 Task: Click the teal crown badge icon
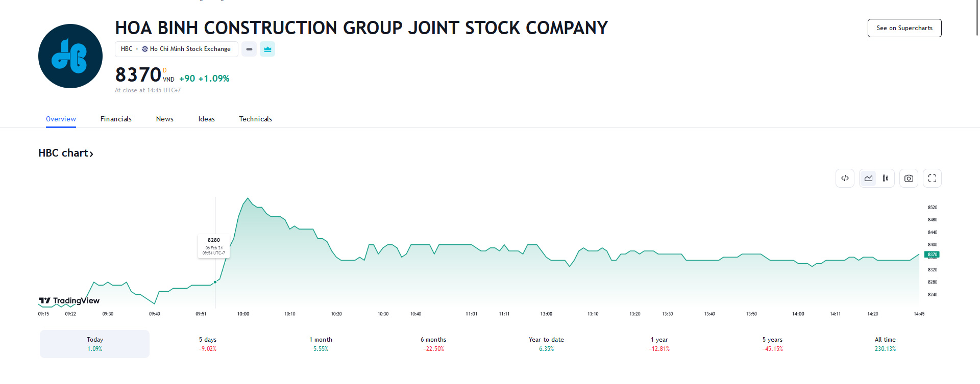coord(267,49)
